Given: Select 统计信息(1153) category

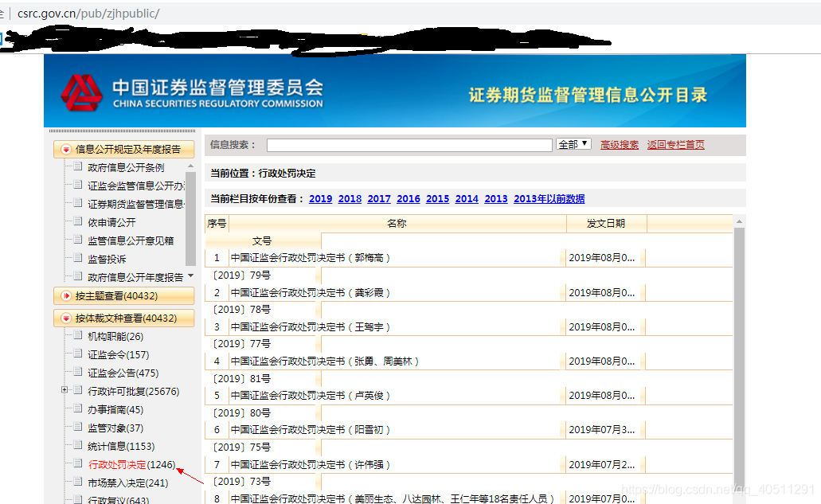Looking at the screenshot, I should click(x=122, y=447).
